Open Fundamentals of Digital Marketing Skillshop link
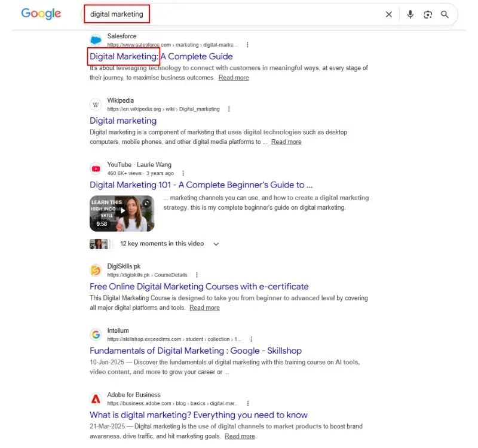Viewport: 478px width, 448px height. 196,351
